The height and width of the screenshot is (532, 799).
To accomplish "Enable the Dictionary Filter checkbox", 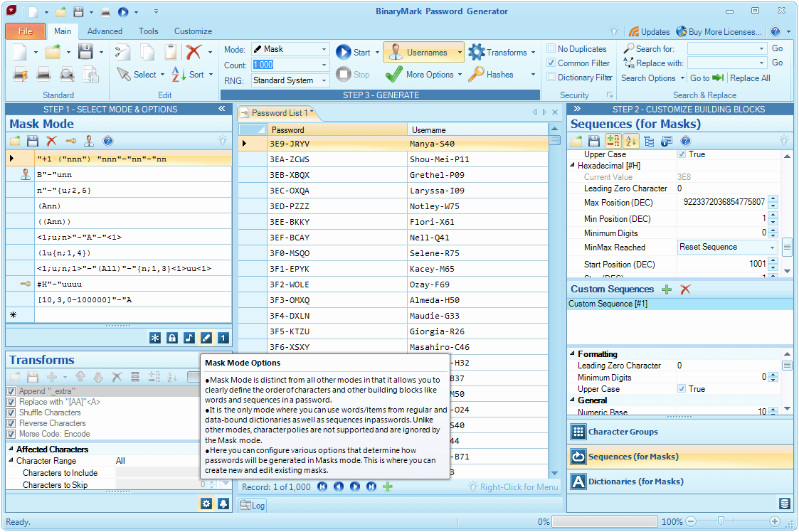I will pos(551,77).
